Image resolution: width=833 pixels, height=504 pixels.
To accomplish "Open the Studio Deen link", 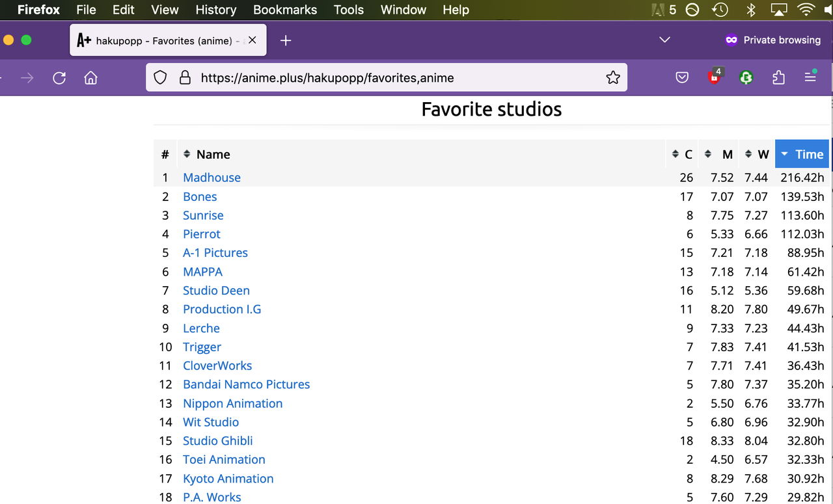I will point(216,291).
